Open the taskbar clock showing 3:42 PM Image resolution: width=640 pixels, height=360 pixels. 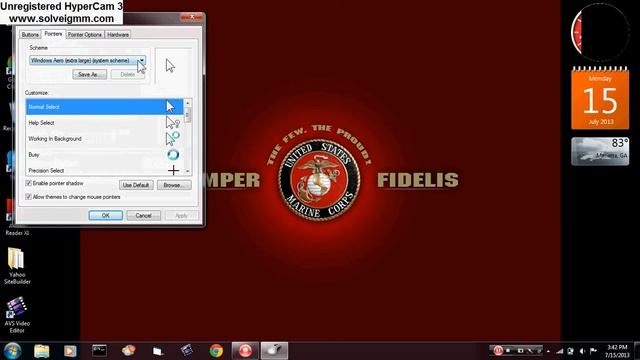[617, 351]
